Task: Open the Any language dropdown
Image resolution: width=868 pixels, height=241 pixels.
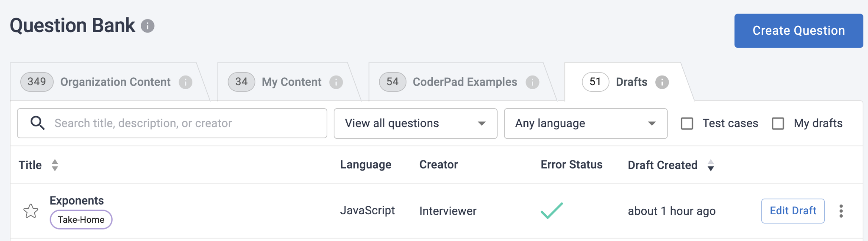Action: [586, 123]
